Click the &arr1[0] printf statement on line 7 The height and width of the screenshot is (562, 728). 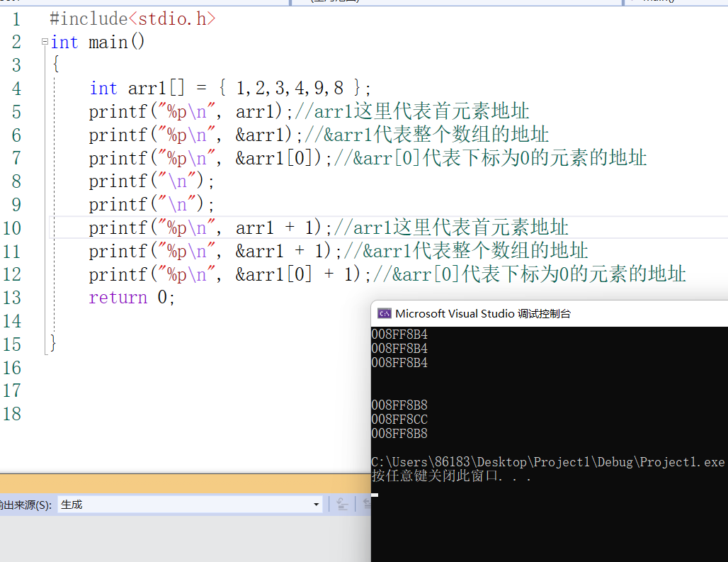(210, 158)
